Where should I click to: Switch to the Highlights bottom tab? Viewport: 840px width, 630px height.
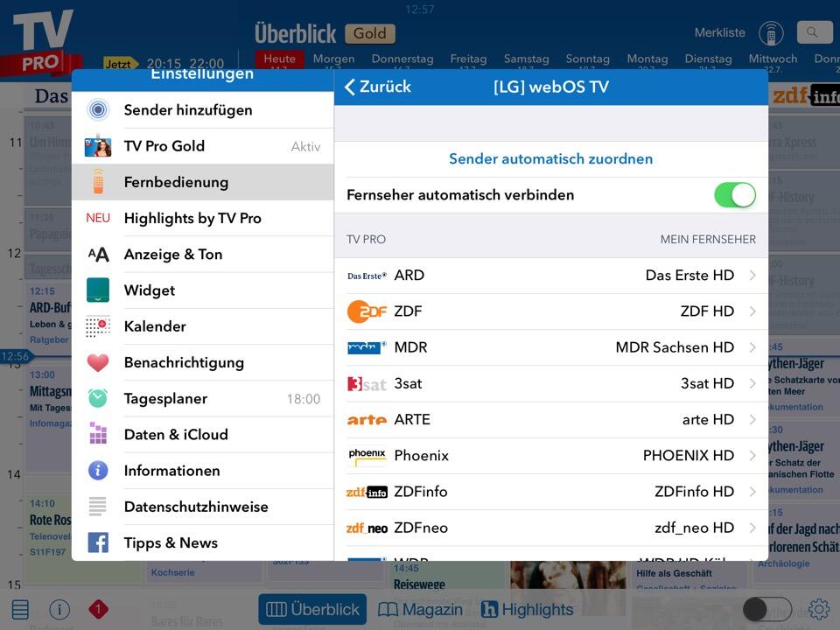[x=527, y=609]
